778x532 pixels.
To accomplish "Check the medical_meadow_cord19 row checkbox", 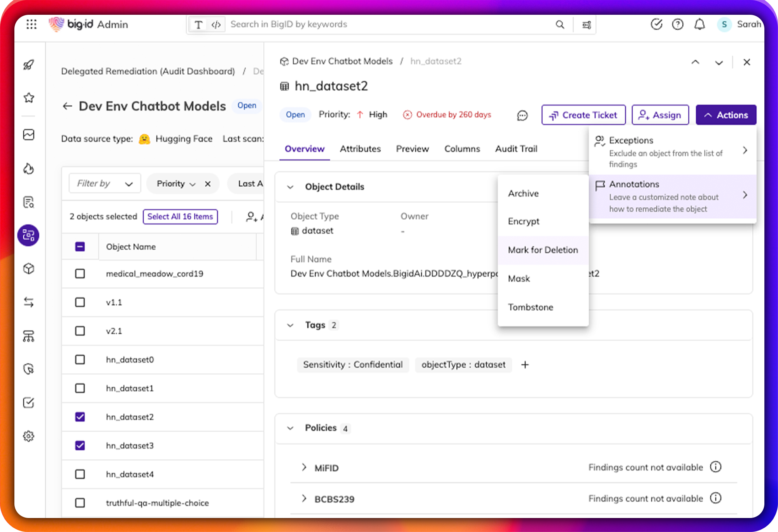I will point(80,274).
